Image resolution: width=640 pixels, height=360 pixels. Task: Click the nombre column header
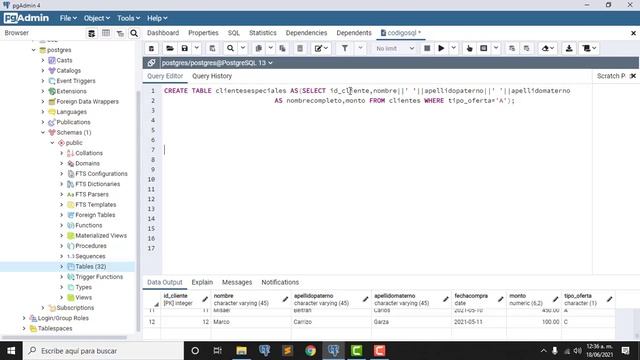pos(251,300)
